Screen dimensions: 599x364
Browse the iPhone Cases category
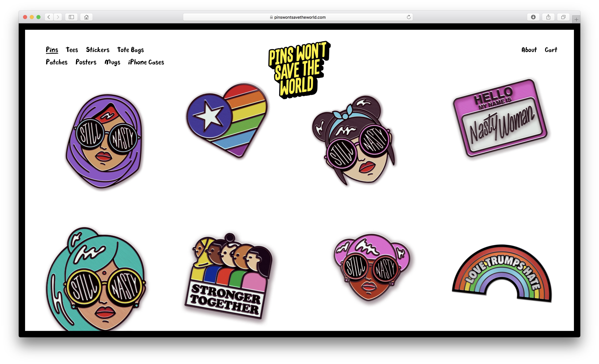tap(146, 62)
